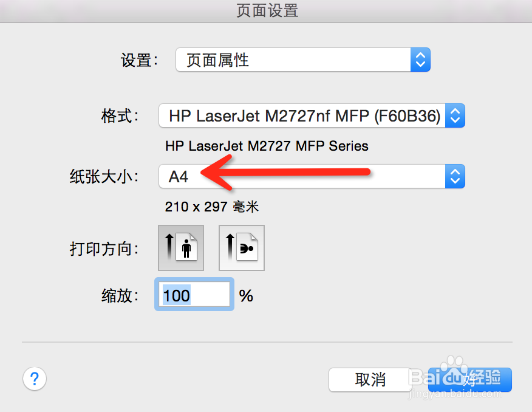Click the 缩放 scale input field
The width and height of the screenshot is (532, 412).
(x=194, y=294)
